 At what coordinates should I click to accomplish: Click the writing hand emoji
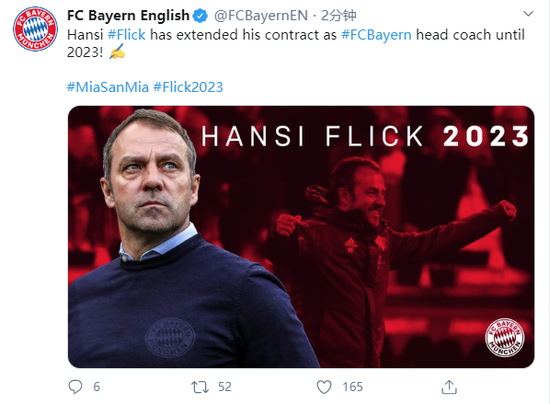coord(117,52)
